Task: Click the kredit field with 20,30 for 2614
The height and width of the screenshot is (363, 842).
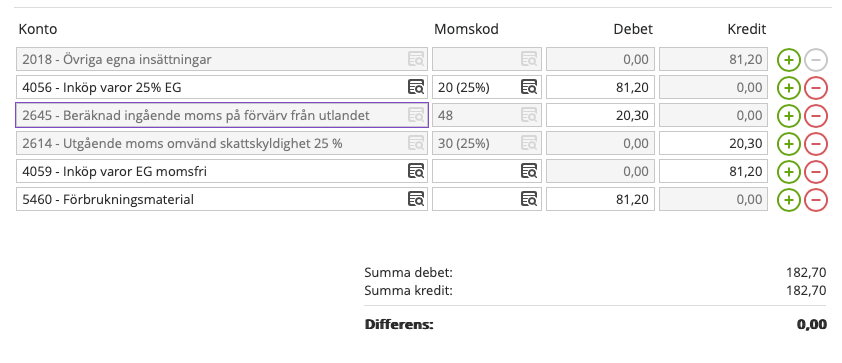Action: (x=714, y=143)
